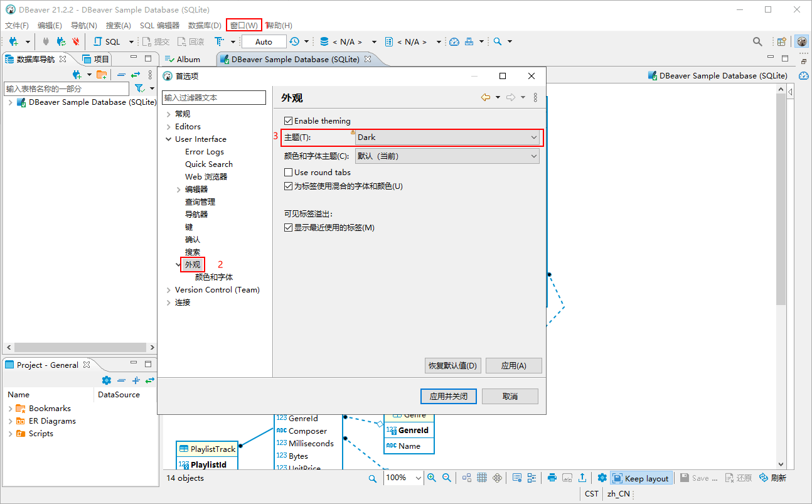Click the navigator table name filter field
Image resolution: width=812 pixels, height=504 pixels.
[x=67, y=88]
